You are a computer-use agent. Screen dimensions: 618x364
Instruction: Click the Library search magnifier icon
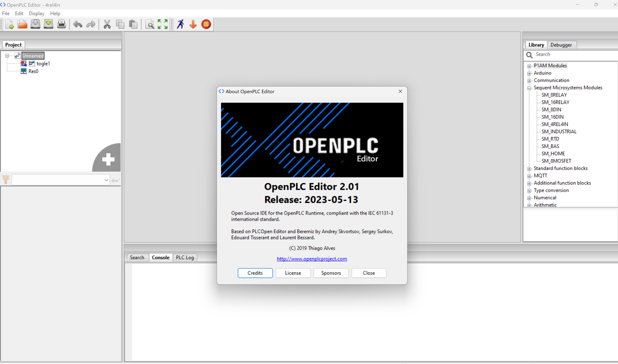529,55
